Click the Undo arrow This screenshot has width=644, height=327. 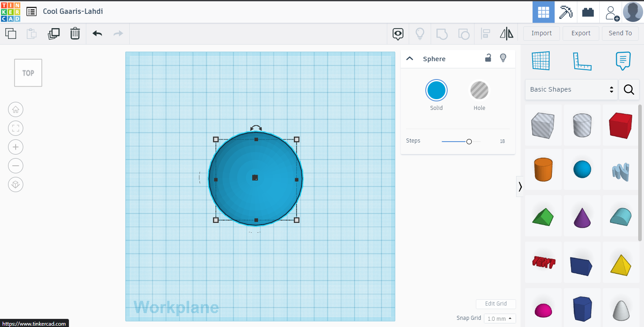pyautogui.click(x=97, y=33)
